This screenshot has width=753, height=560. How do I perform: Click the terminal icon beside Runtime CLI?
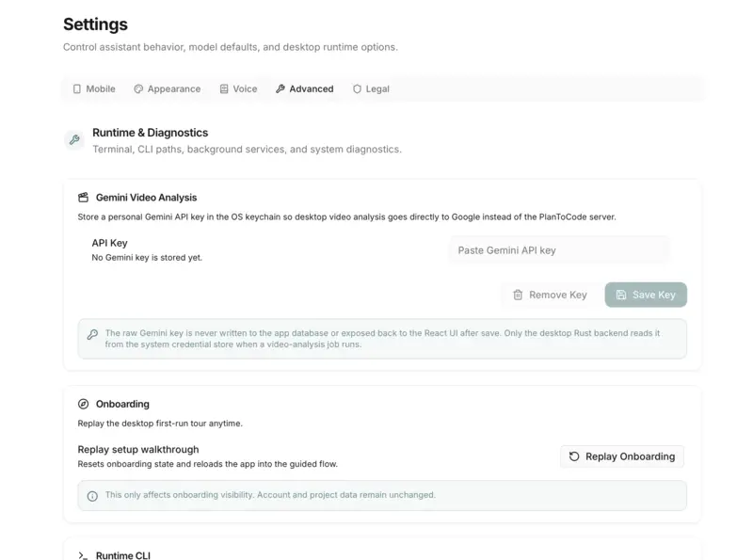(x=83, y=554)
